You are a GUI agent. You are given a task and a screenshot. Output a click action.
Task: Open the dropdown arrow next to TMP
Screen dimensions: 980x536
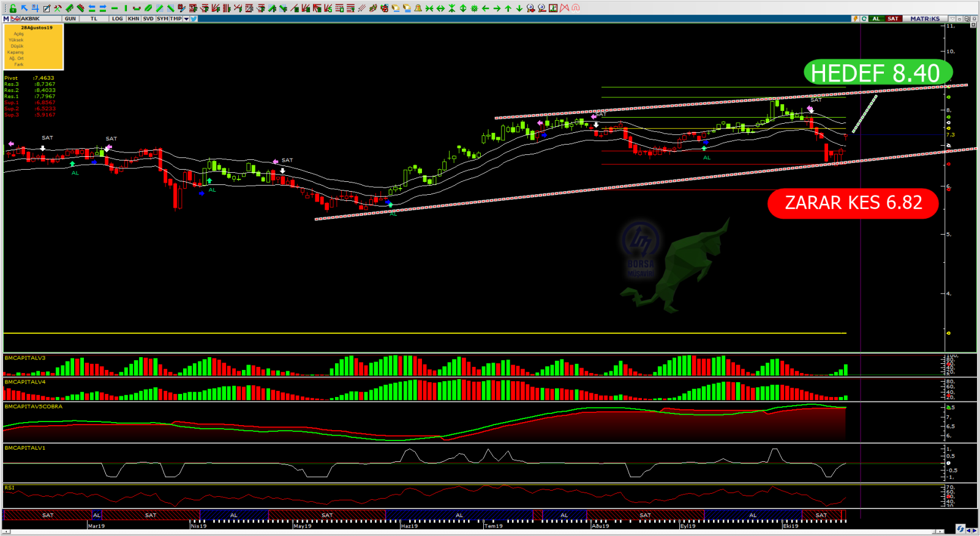[186, 19]
